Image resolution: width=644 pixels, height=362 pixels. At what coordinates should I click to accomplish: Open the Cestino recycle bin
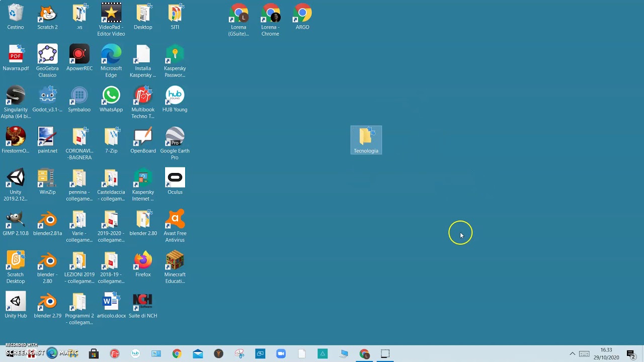point(16,17)
